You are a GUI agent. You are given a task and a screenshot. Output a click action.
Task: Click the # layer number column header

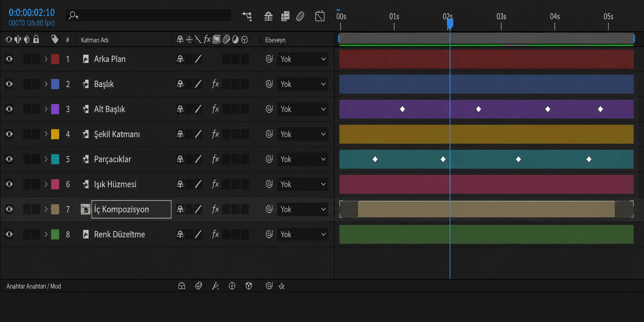tap(68, 40)
